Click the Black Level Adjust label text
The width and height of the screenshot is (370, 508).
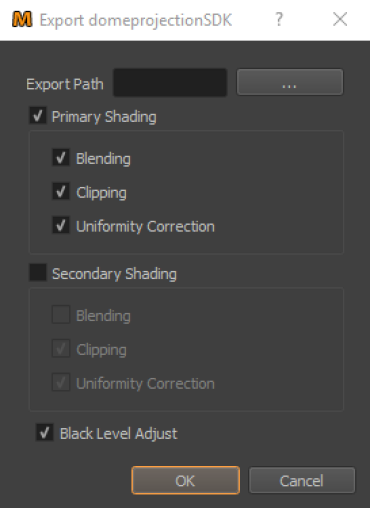tap(119, 434)
